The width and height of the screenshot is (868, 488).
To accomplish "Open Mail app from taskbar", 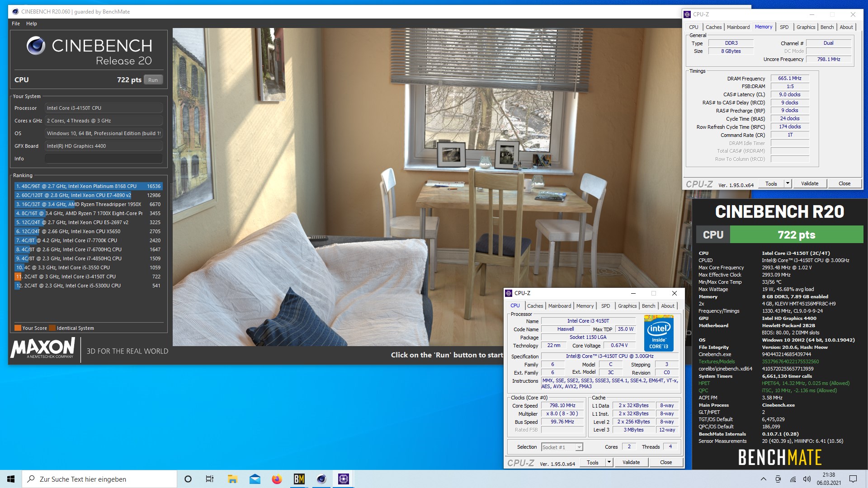I will 255,479.
